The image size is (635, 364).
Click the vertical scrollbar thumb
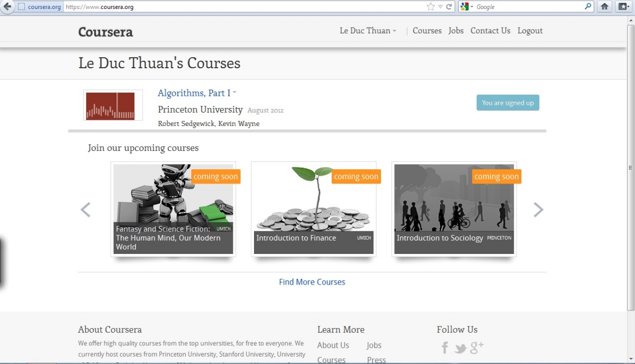630,167
